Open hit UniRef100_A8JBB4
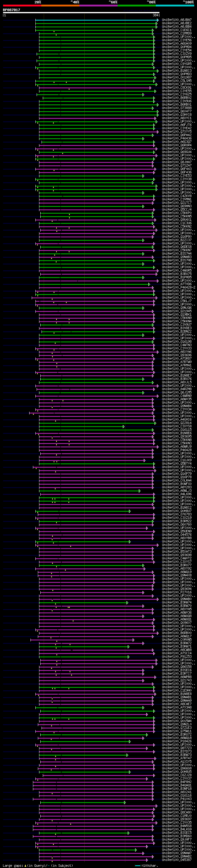197x868 pixels. pyautogui.click(x=177, y=26)
